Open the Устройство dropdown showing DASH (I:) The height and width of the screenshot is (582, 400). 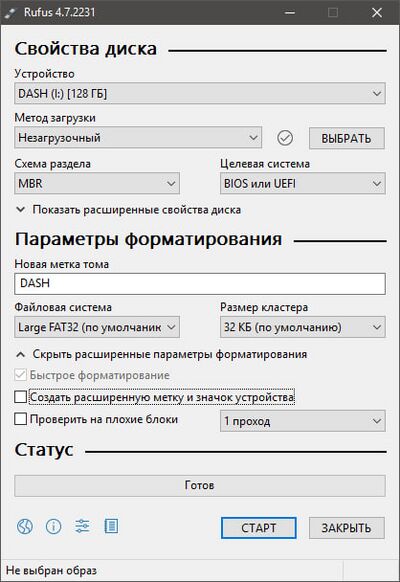200,94
